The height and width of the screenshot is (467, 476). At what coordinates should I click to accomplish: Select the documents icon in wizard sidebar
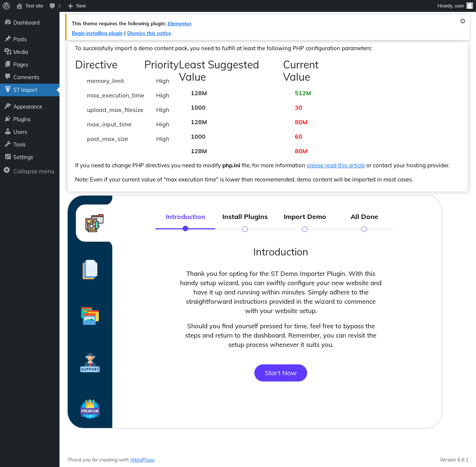(x=90, y=270)
